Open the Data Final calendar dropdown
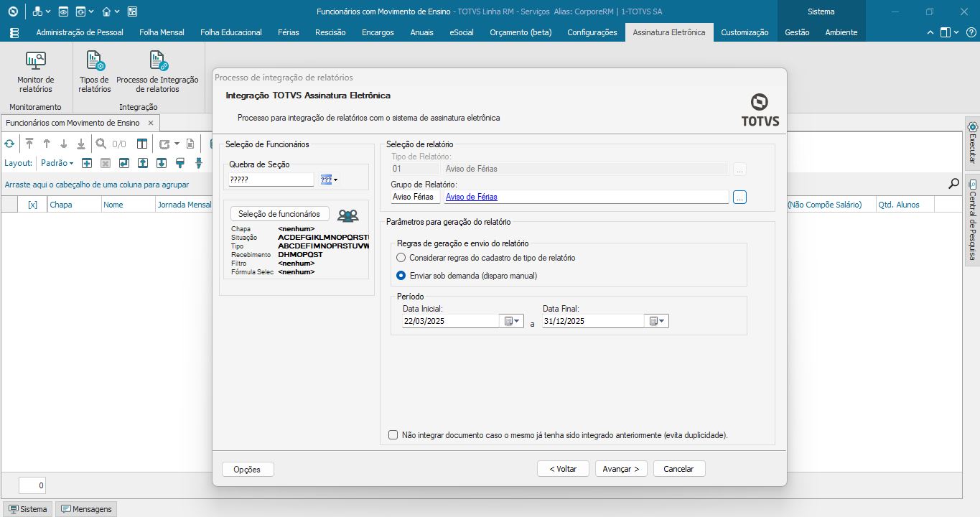 tap(657, 322)
